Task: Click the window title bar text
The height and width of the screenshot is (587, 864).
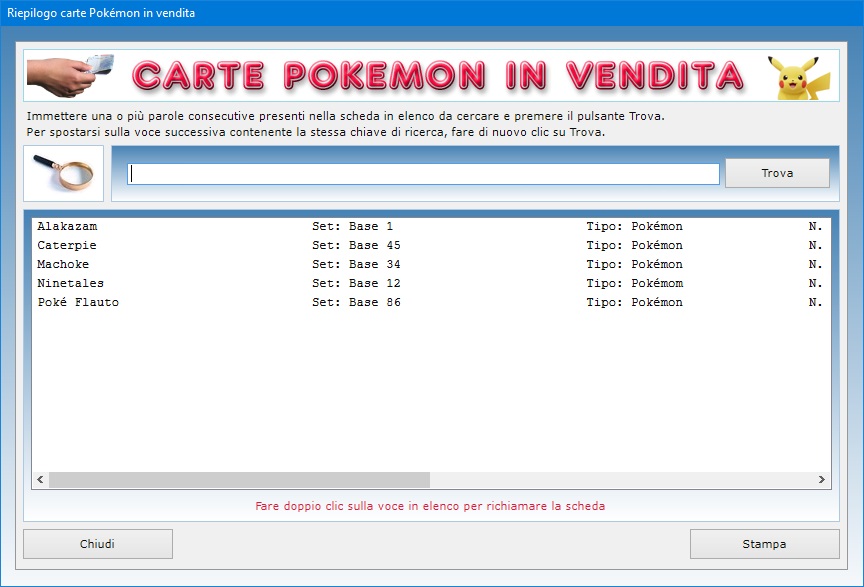Action: 102,13
